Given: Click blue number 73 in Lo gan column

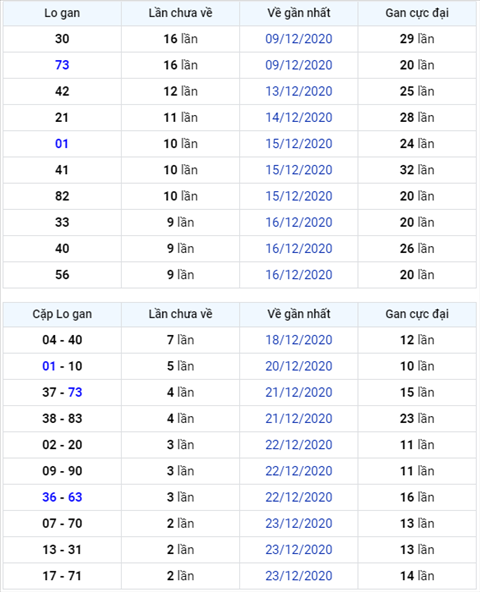Looking at the screenshot, I should (x=62, y=65).
